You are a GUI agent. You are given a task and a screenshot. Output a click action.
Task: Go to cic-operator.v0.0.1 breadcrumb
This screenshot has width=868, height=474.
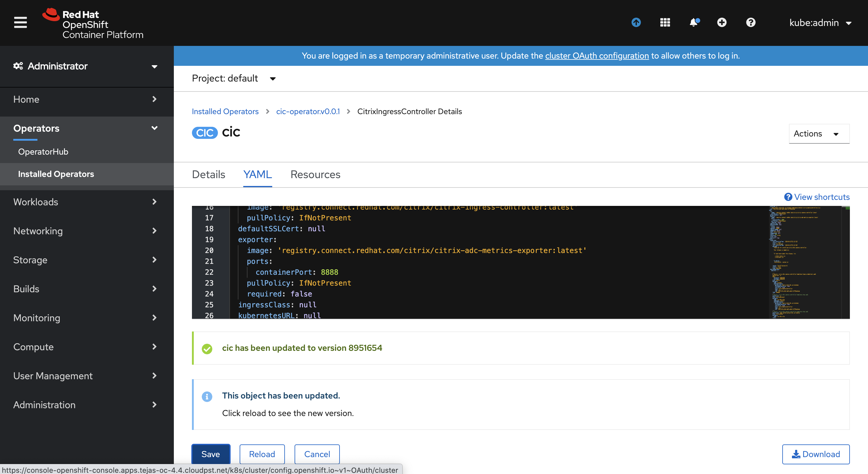pos(308,112)
